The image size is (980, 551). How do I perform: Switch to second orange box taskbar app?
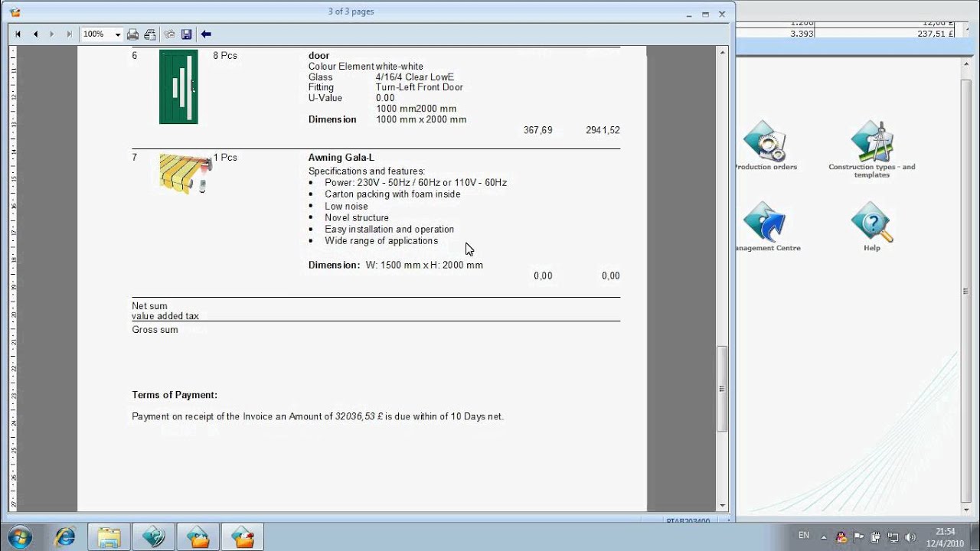[243, 537]
